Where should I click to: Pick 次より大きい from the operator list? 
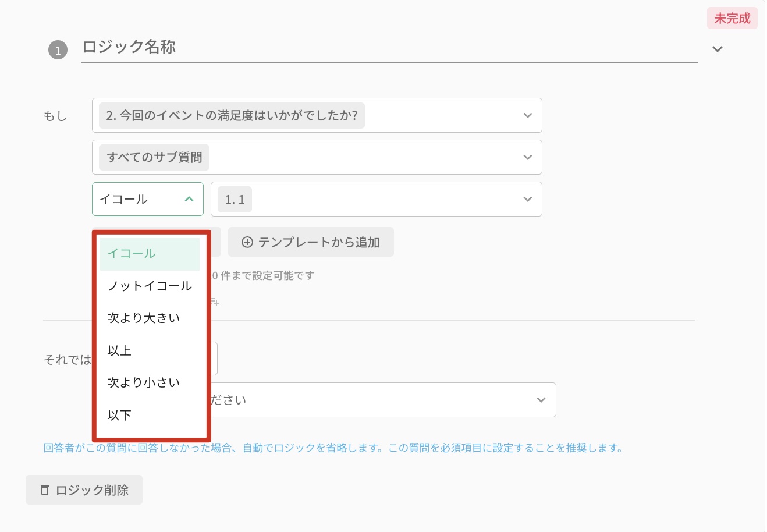150,318
